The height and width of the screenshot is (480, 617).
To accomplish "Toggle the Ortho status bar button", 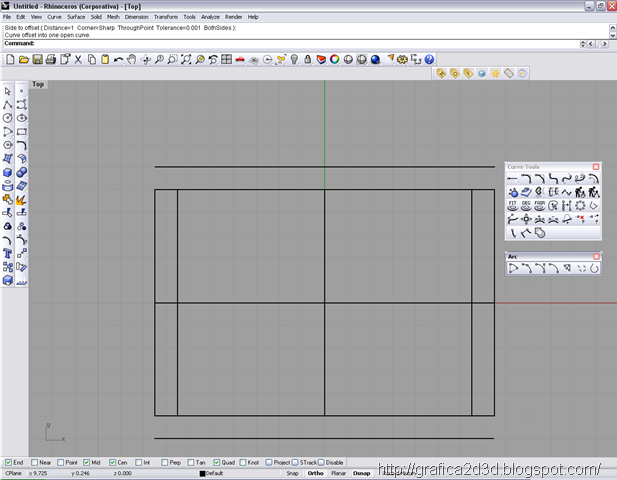I will pyautogui.click(x=315, y=473).
